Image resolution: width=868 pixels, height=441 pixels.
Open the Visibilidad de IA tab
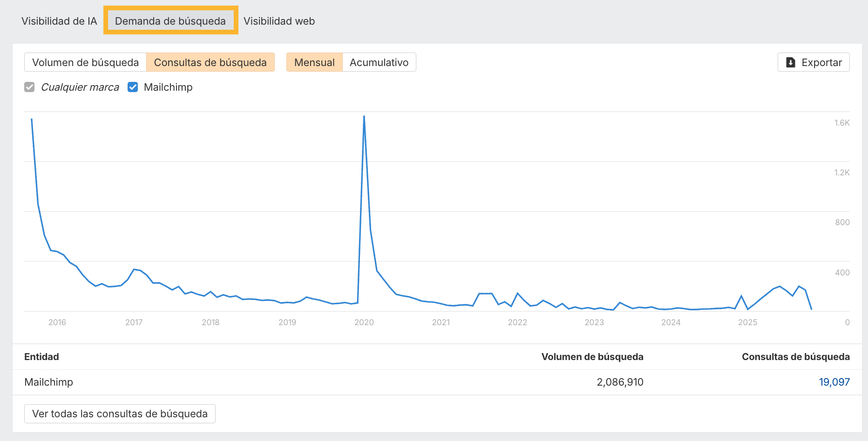click(59, 21)
